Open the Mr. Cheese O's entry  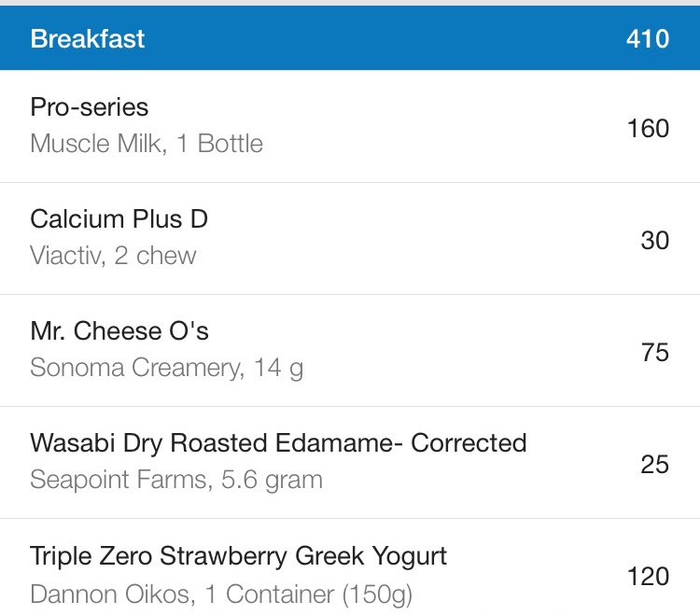coord(350,351)
